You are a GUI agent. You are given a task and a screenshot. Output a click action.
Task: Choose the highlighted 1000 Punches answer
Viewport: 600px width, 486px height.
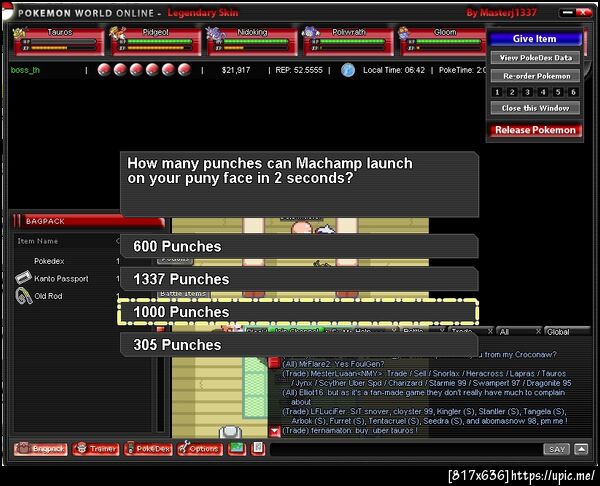point(298,312)
